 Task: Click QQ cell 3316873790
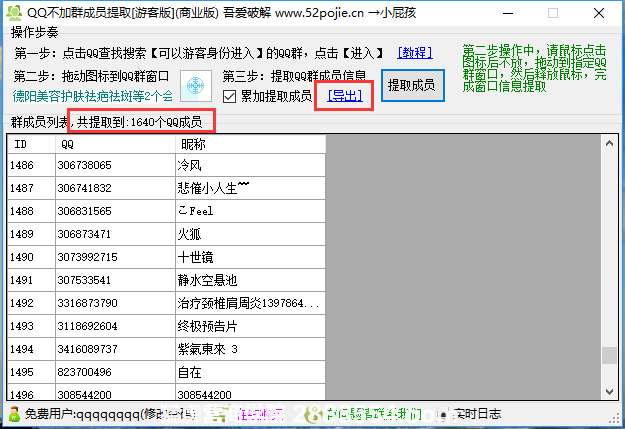(115, 303)
